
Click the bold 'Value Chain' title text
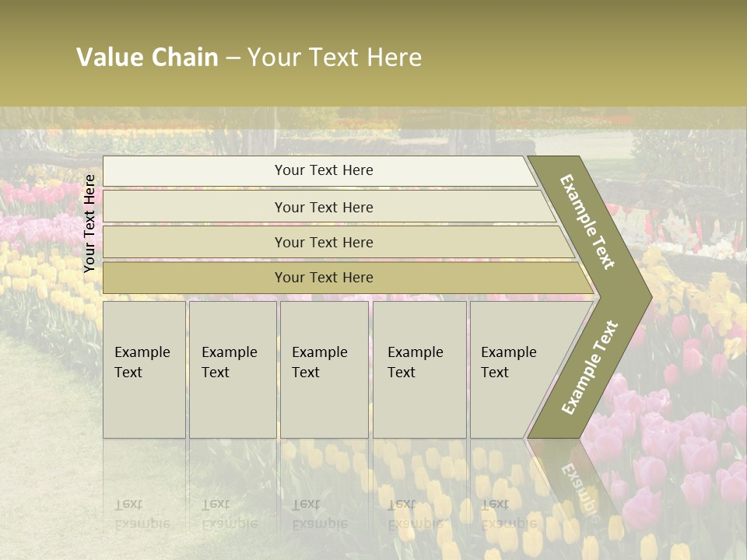tap(147, 58)
